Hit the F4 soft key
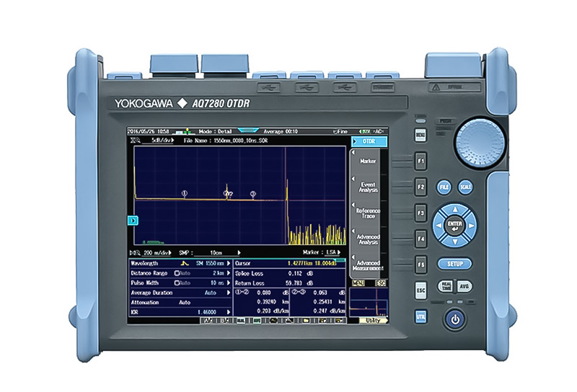Image resolution: width=577 pixels, height=392 pixels. coord(420,239)
